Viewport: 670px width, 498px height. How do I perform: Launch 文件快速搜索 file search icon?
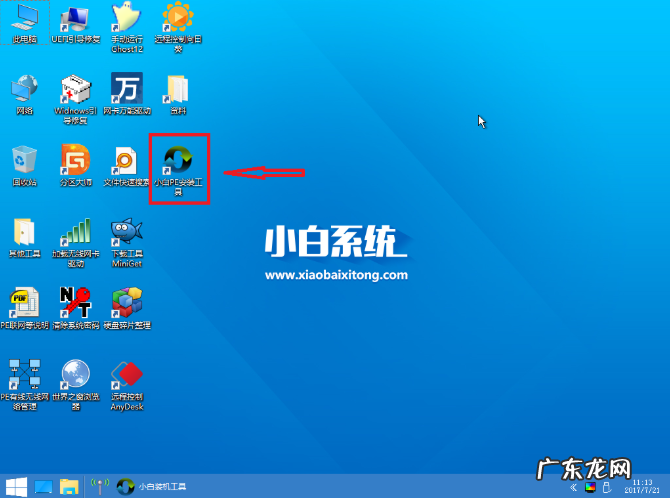point(126,161)
